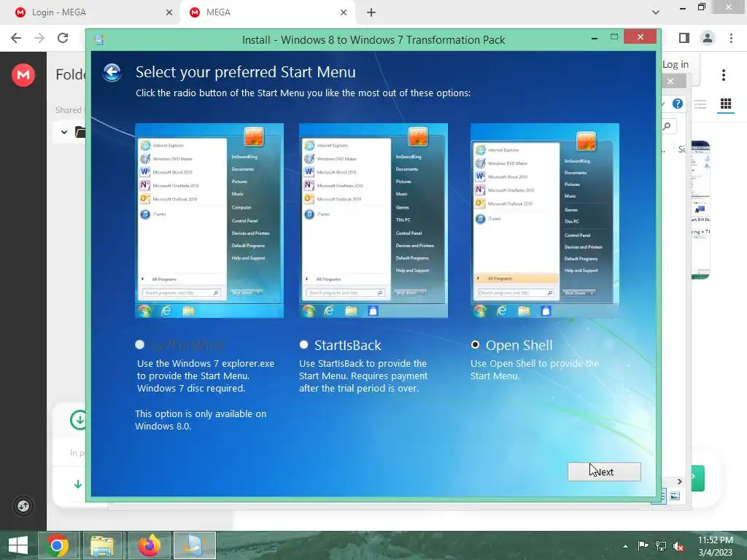Toggle the browser side panel icon
747x560 pixels.
tap(684, 38)
